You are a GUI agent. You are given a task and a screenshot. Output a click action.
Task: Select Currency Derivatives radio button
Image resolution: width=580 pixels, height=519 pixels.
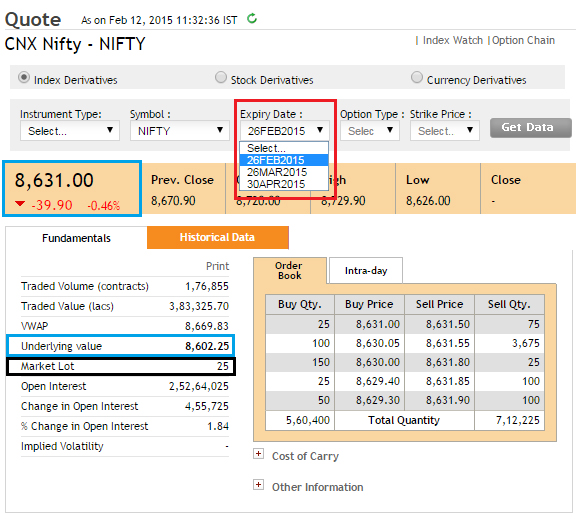417,77
